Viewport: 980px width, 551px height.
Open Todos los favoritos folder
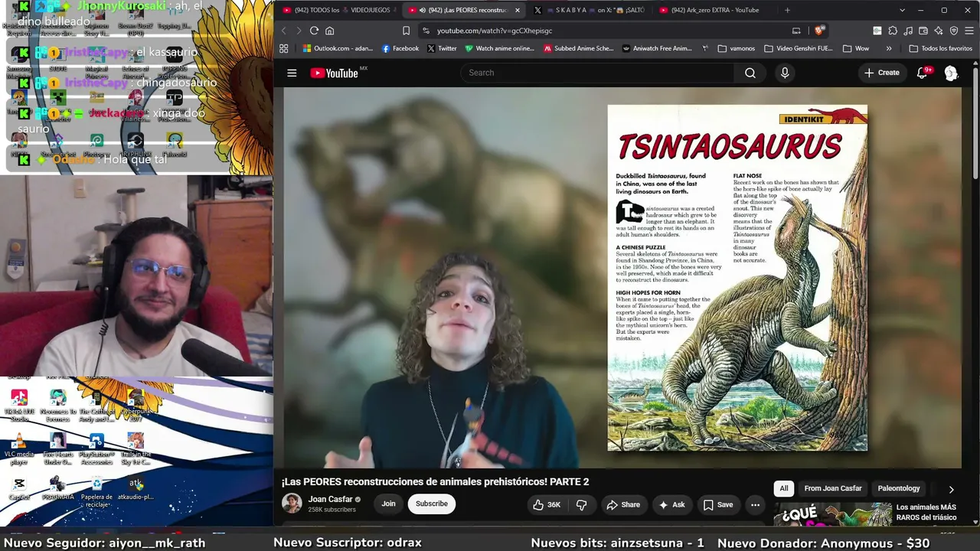941,48
